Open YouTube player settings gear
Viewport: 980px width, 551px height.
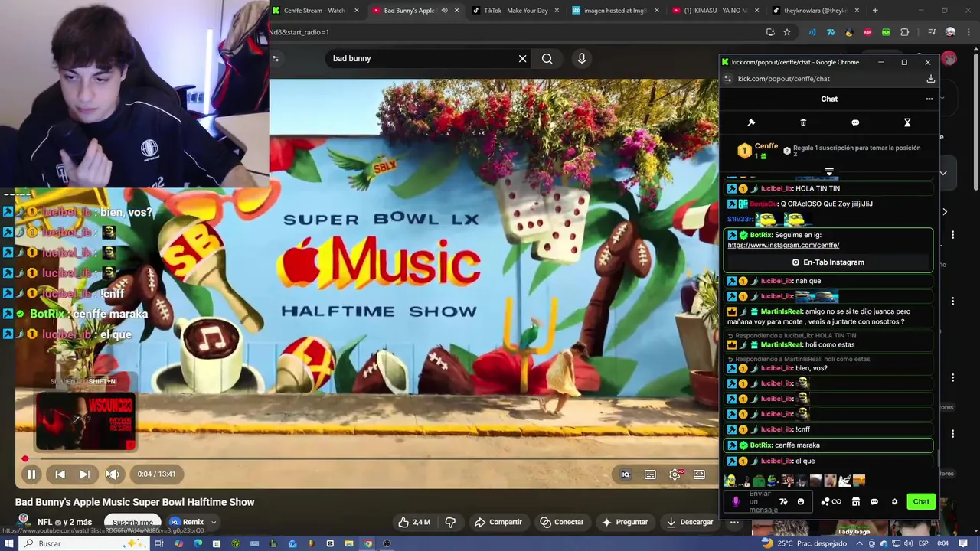pos(675,474)
